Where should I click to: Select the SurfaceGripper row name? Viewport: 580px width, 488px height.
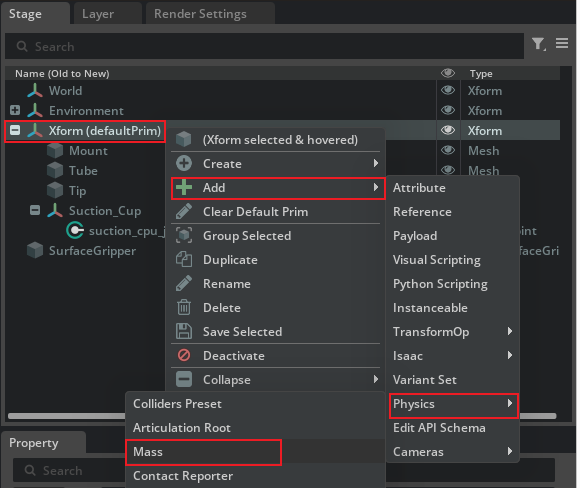point(92,251)
